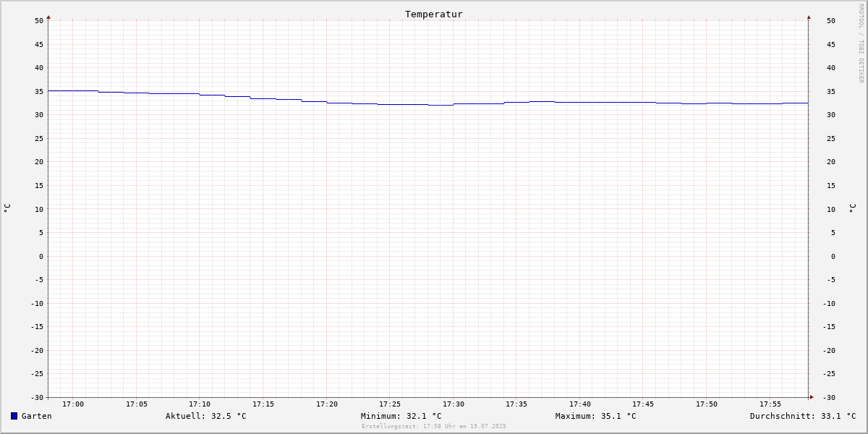Select the Durchschnitt: 33.1 °C value
Image resolution: width=868 pixels, height=434 pixels.
(803, 416)
